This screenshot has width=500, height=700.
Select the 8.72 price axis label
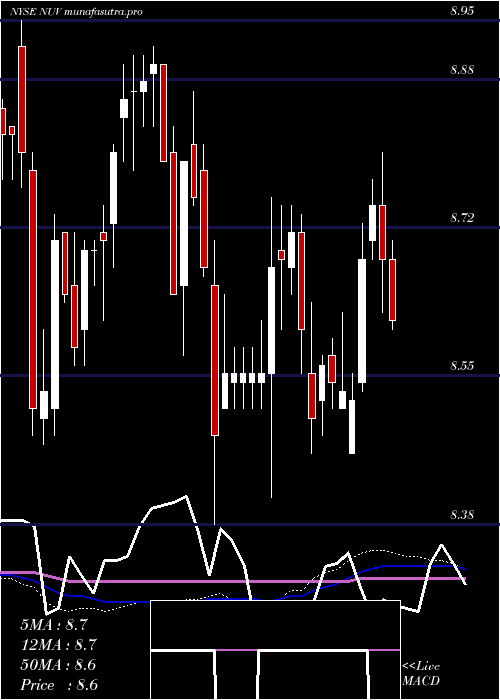coord(462,218)
